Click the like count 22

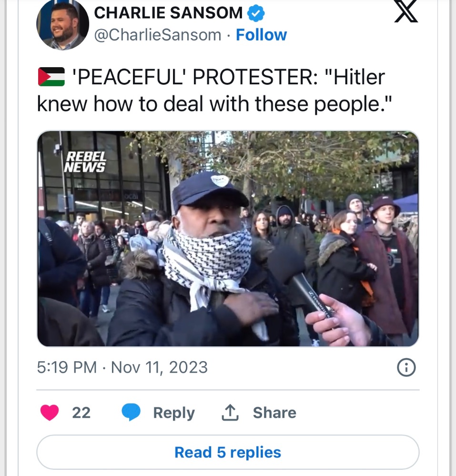pyautogui.click(x=81, y=413)
